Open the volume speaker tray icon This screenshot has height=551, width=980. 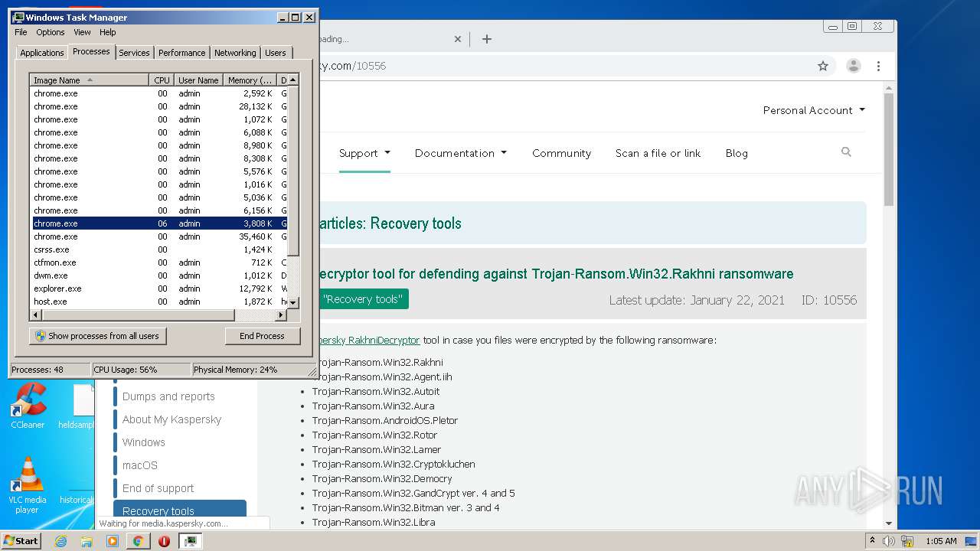coord(889,541)
